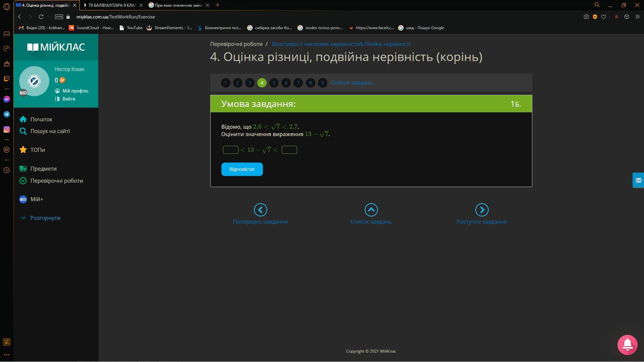Screen dimensions: 644x362
Task: Open Предмети in the sidebar menu
Action: (x=43, y=169)
